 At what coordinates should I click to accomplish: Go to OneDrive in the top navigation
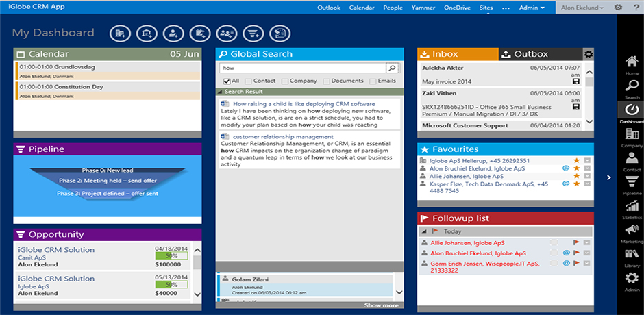pyautogui.click(x=457, y=8)
